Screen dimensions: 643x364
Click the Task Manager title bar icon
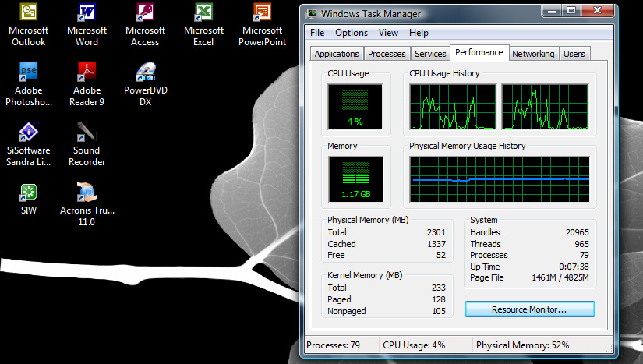click(x=312, y=14)
